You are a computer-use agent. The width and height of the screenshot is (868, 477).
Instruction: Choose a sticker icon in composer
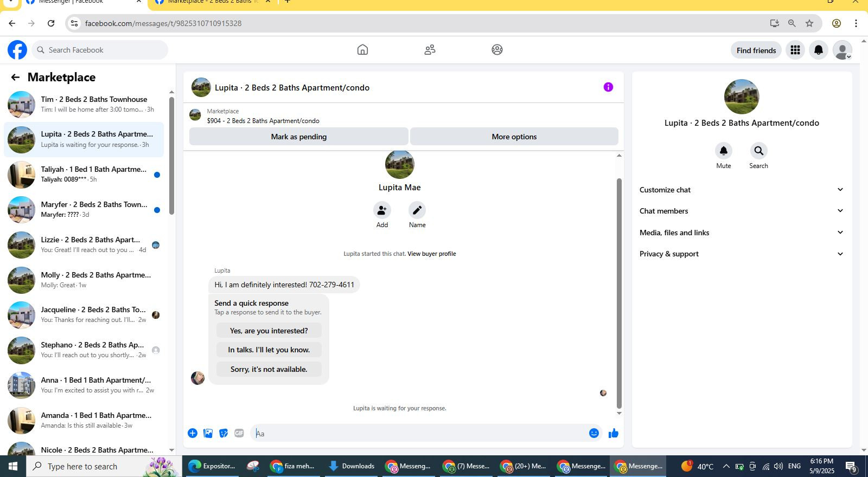click(x=224, y=433)
